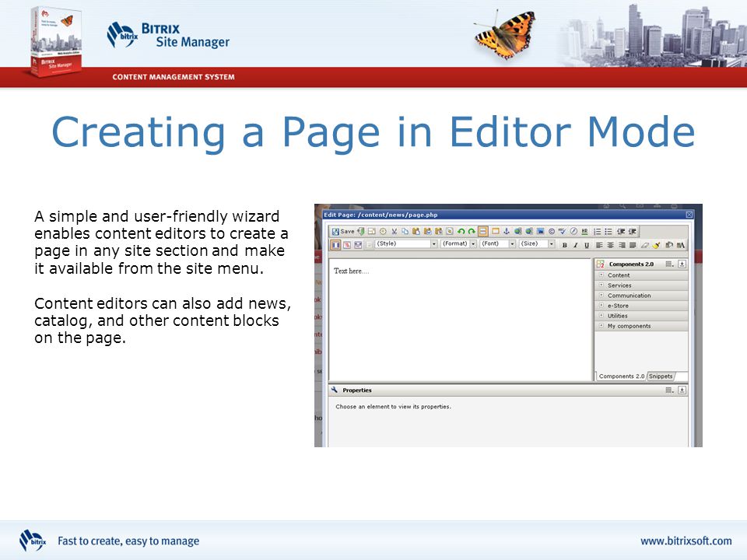Toggle italic formatting
This screenshot has width=747, height=560.
(x=576, y=245)
